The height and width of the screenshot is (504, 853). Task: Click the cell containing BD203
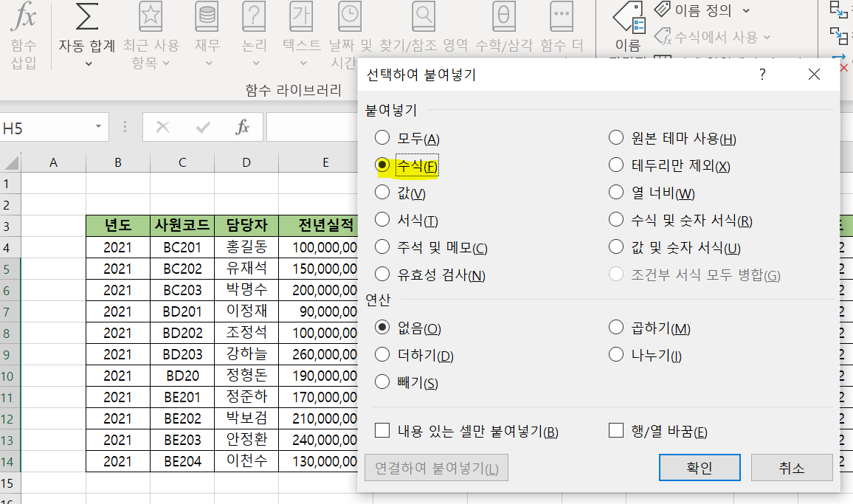(182, 354)
